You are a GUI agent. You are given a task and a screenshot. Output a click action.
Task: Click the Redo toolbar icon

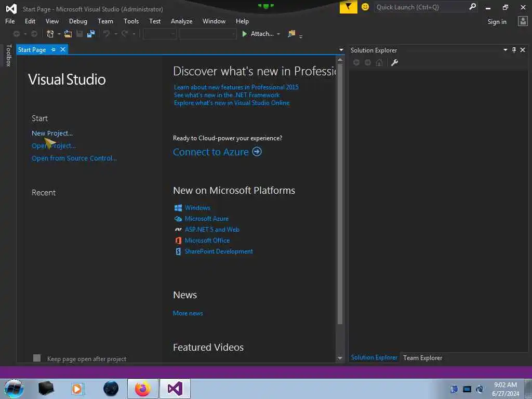[125, 34]
